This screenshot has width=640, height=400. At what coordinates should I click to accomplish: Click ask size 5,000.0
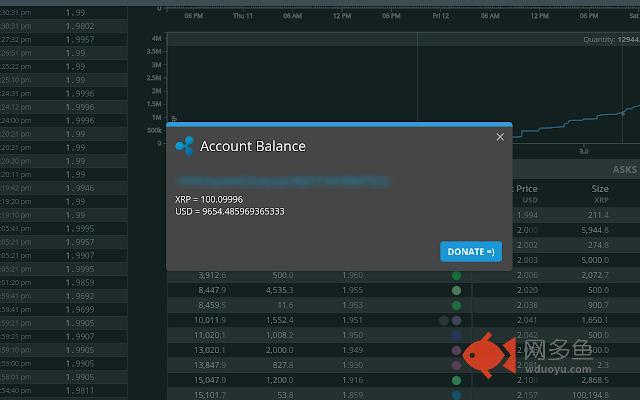(x=595, y=260)
